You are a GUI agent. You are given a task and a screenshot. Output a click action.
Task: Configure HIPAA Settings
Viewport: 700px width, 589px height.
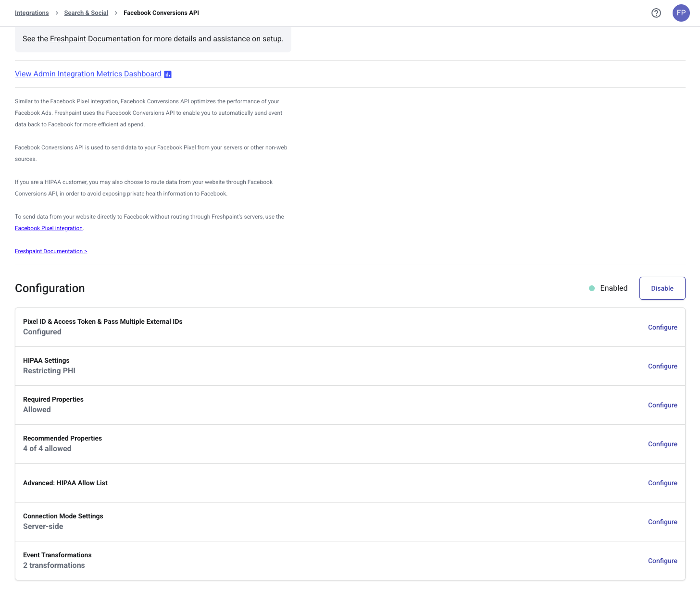tap(662, 366)
